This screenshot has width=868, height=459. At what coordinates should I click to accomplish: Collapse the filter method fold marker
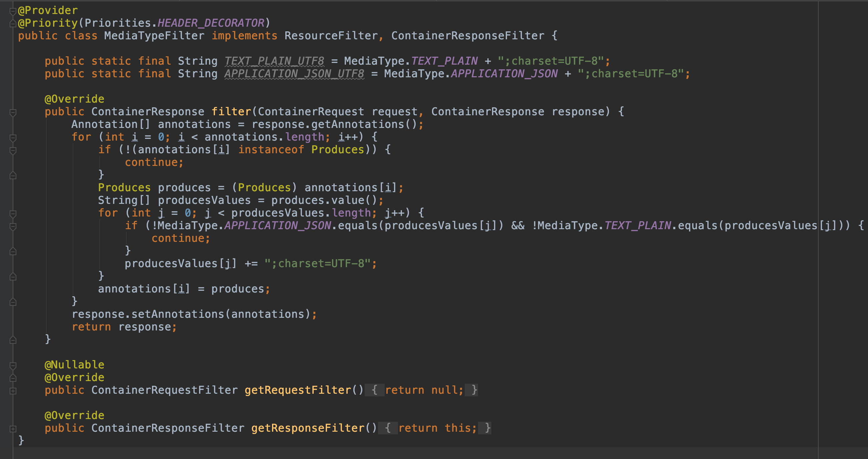[13, 112]
